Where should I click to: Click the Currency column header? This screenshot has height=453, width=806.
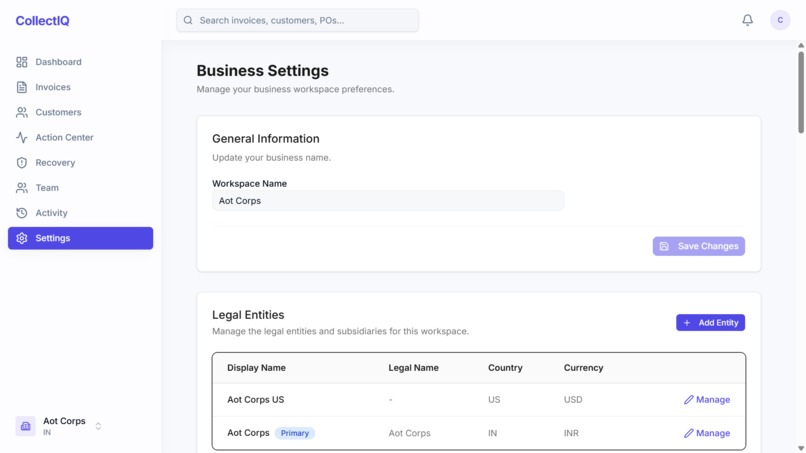(583, 368)
